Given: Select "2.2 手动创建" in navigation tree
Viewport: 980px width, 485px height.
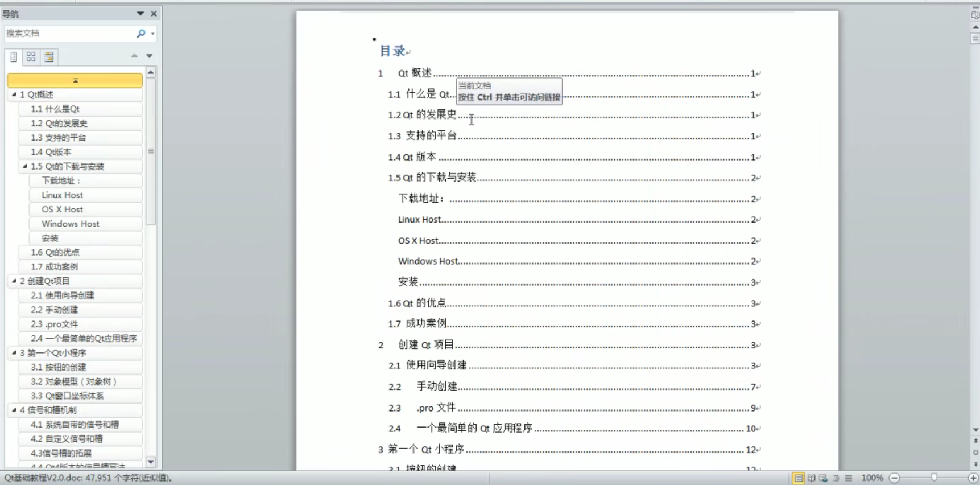Looking at the screenshot, I should click(80, 310).
